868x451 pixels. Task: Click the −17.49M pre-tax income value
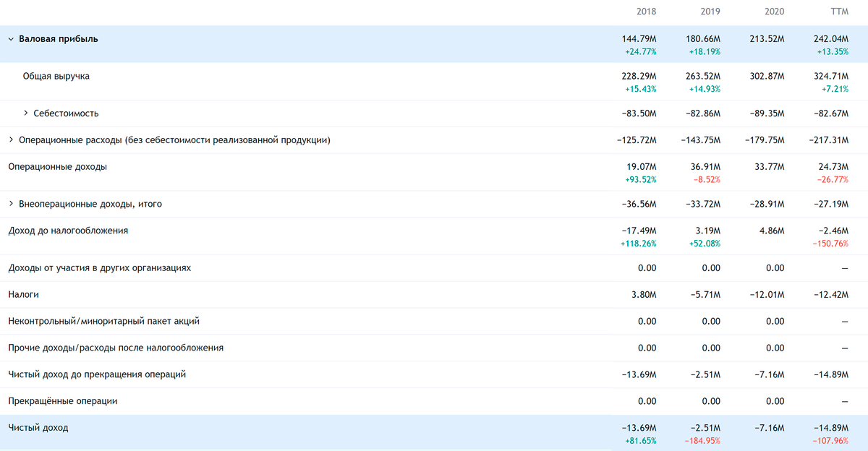[639, 231]
